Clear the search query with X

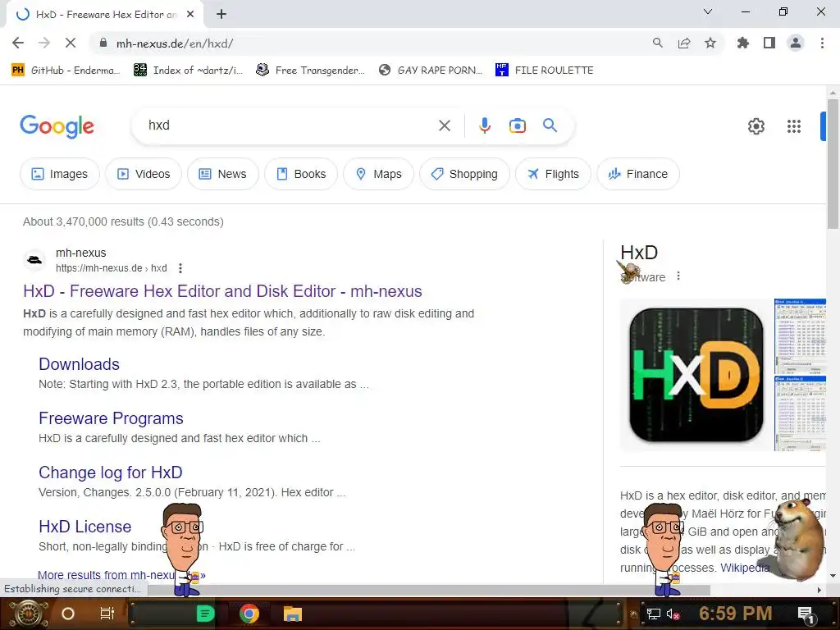[x=444, y=126]
